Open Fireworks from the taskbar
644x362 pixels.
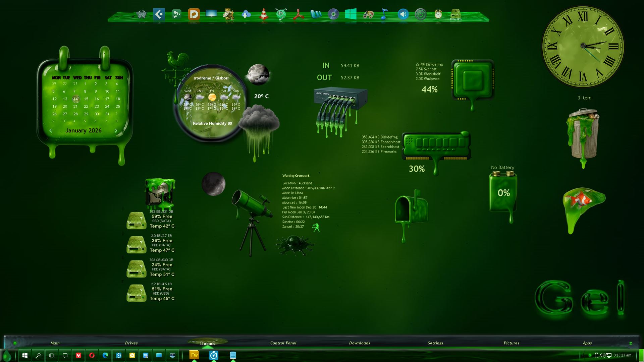click(x=194, y=355)
